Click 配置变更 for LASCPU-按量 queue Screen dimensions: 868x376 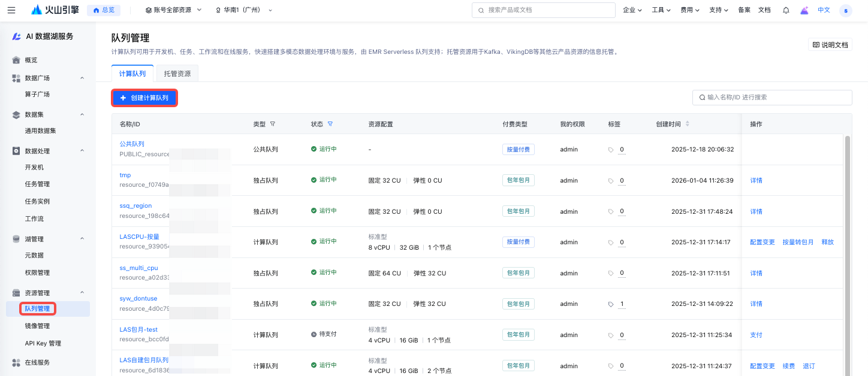click(x=762, y=242)
